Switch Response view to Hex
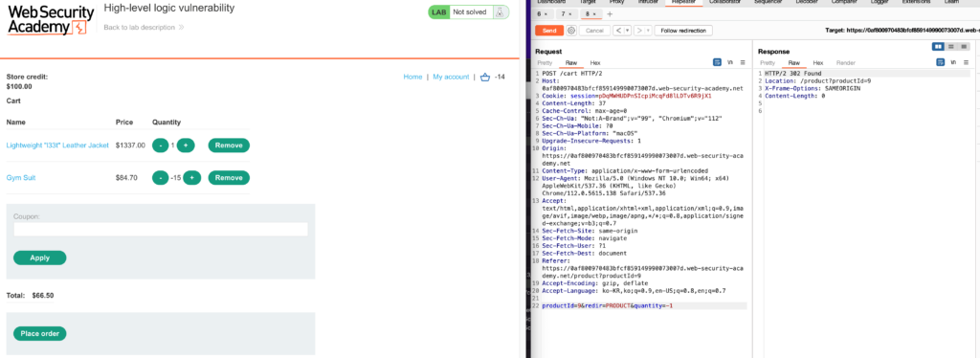Screen dimensions: 980x358 [818, 62]
